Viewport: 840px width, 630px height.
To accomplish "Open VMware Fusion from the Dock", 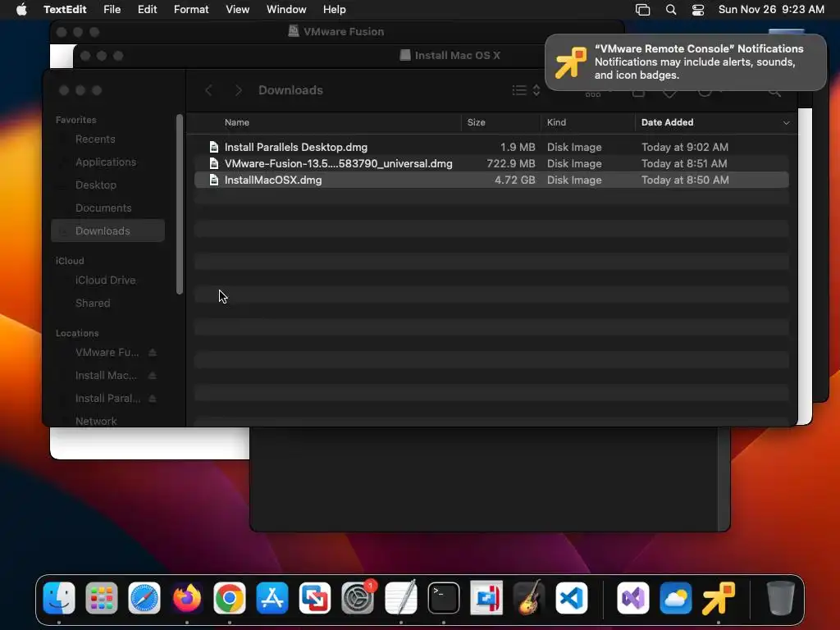I will point(315,598).
